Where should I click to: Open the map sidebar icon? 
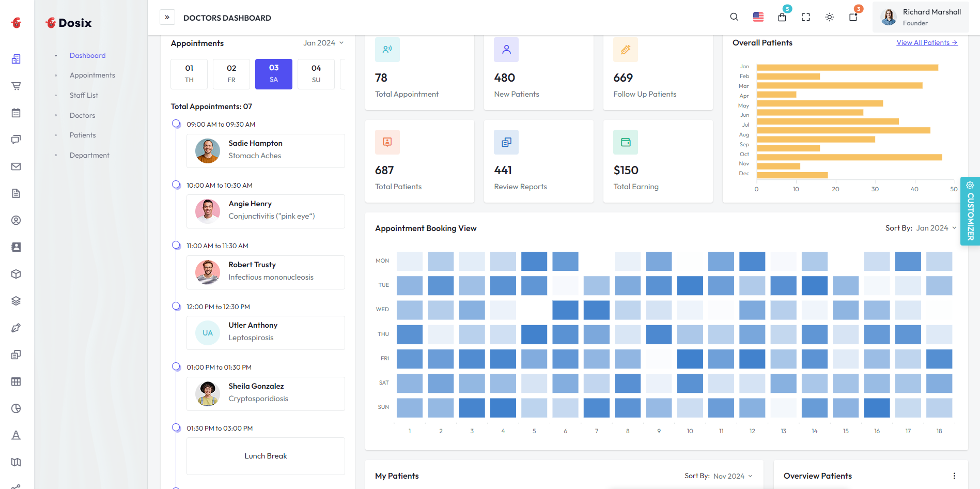coord(16,462)
